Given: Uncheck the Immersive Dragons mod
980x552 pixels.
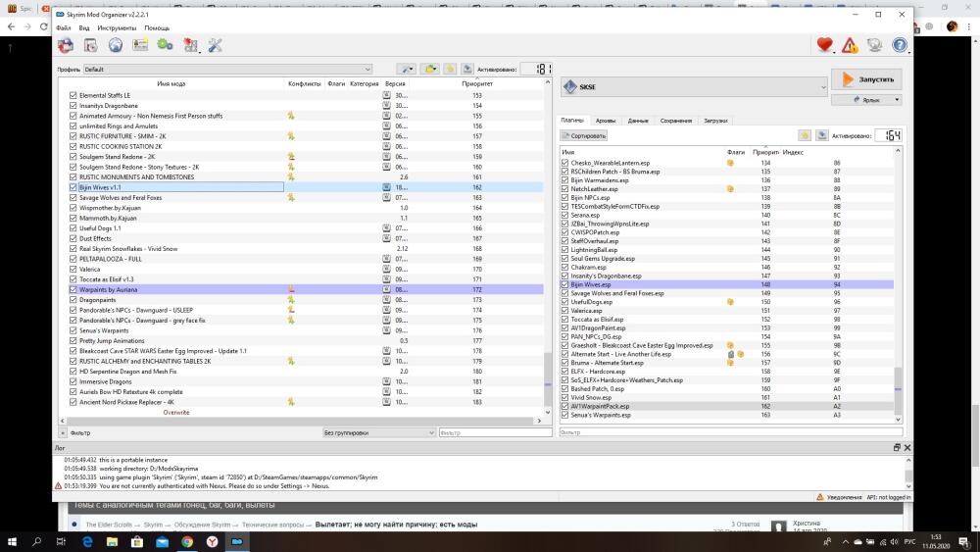Looking at the screenshot, I should click(x=73, y=381).
